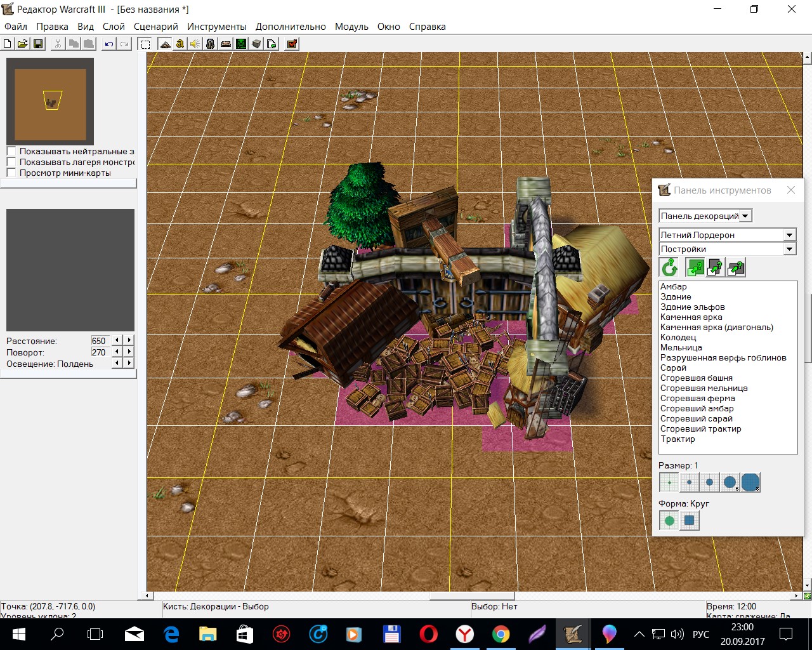
Task: Open the Окно menu
Action: point(388,27)
